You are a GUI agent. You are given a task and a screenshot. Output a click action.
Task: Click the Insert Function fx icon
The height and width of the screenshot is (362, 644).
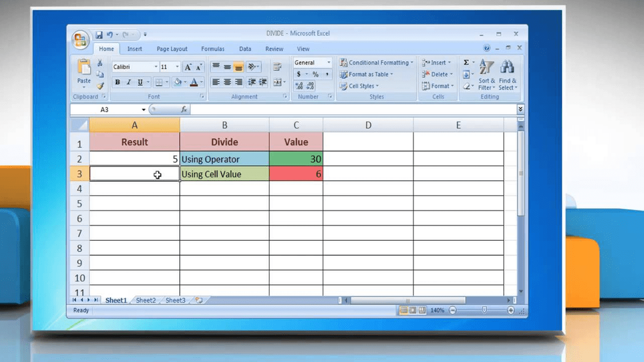coord(184,109)
